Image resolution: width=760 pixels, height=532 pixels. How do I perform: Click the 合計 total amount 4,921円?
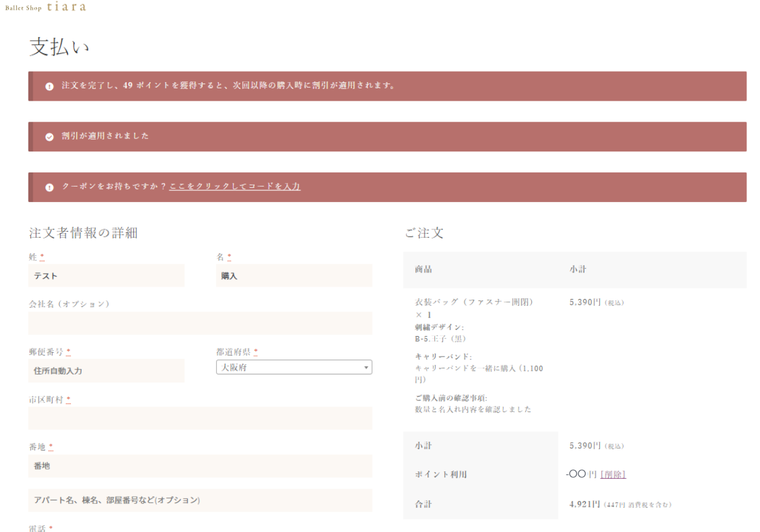click(581, 504)
